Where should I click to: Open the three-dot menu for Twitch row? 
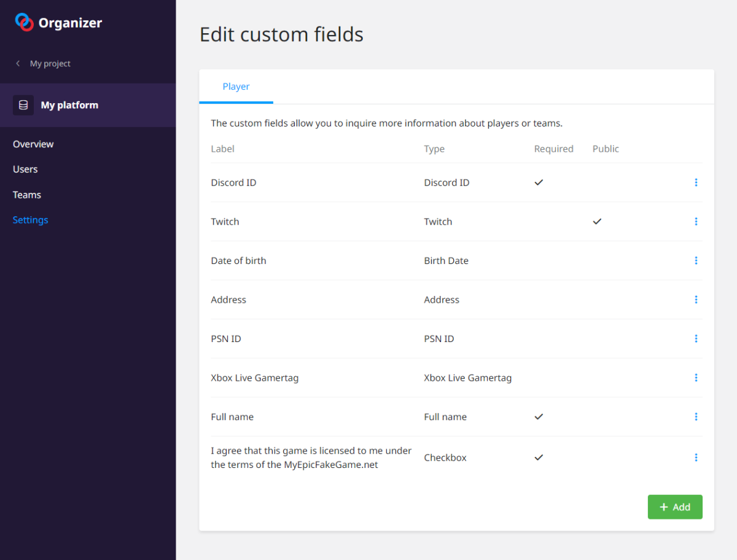[696, 222]
